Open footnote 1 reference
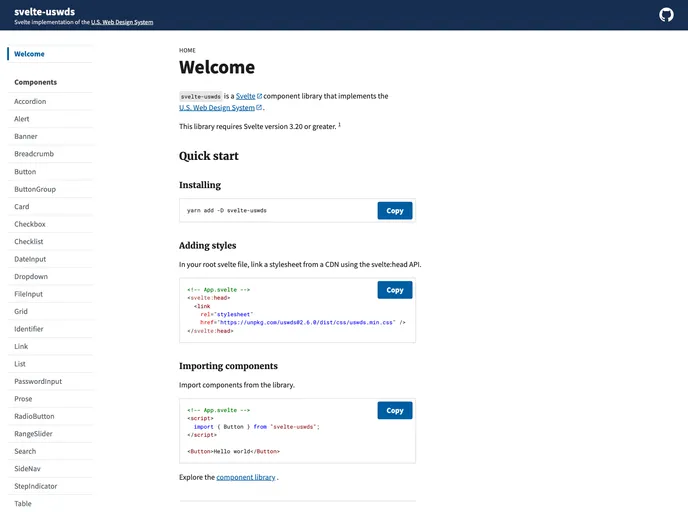Image resolution: width=688 pixels, height=512 pixels. coord(339,125)
